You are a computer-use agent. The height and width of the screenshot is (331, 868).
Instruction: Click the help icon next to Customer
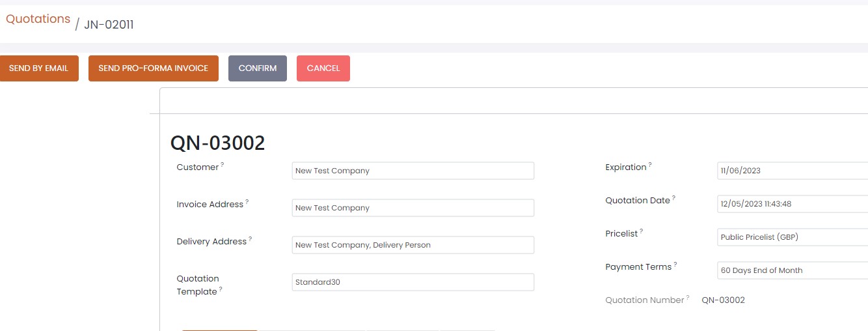(222, 165)
